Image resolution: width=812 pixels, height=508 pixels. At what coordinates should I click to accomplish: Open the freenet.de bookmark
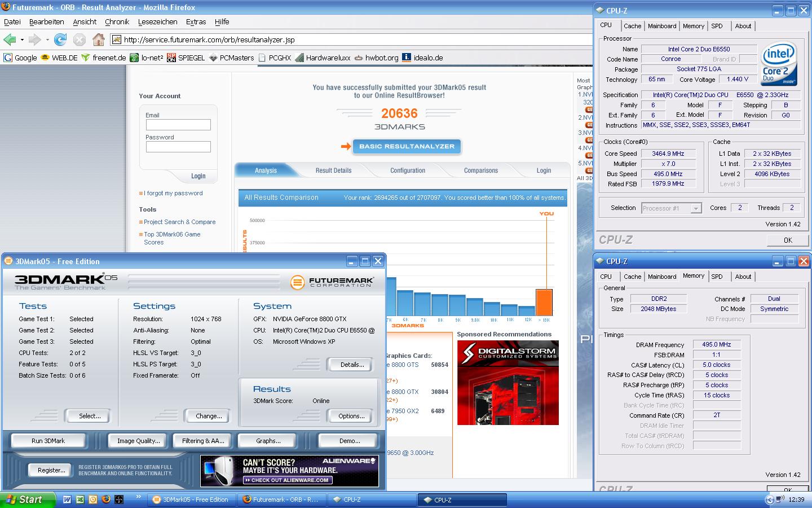(x=104, y=58)
